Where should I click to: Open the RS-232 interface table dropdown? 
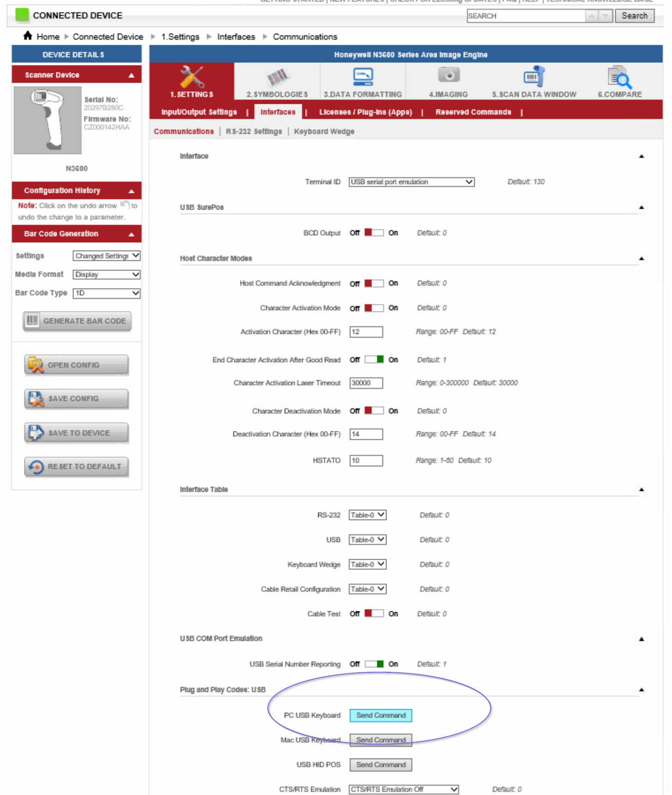pos(368,515)
